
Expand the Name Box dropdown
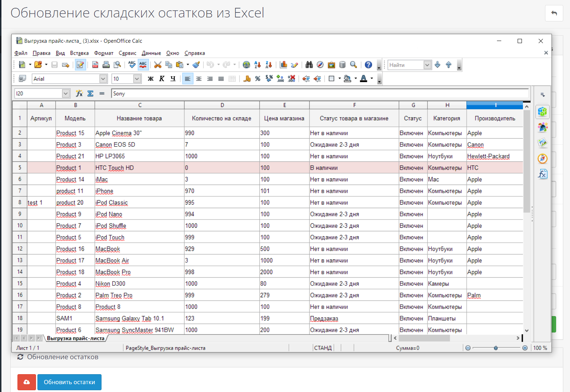coord(66,93)
